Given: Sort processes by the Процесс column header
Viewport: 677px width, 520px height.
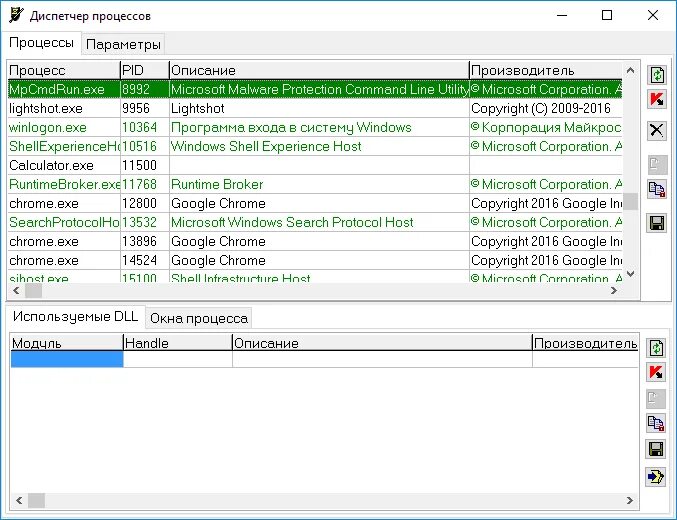Looking at the screenshot, I should 63,70.
